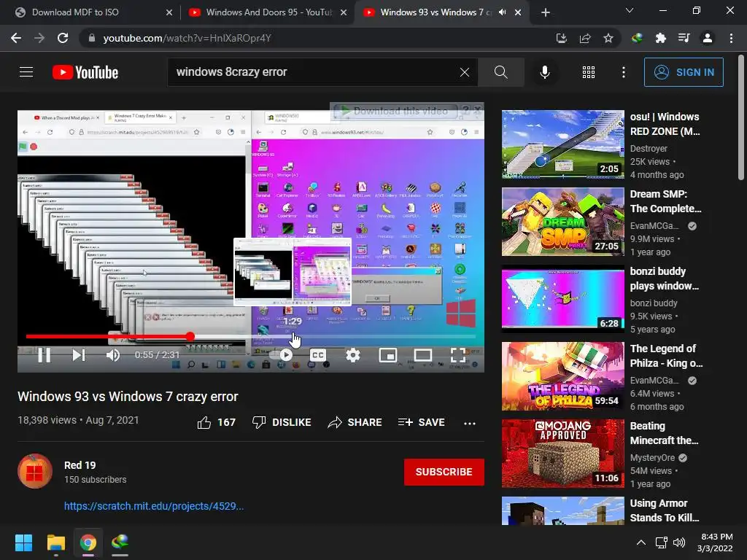The width and height of the screenshot is (747, 560).
Task: Toggle the autoplay switch in player
Action: click(x=282, y=355)
